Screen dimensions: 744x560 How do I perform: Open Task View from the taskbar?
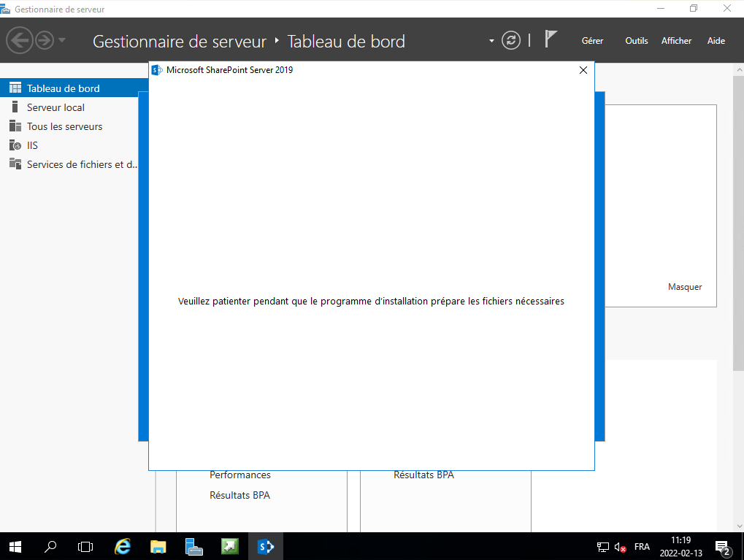coord(85,547)
